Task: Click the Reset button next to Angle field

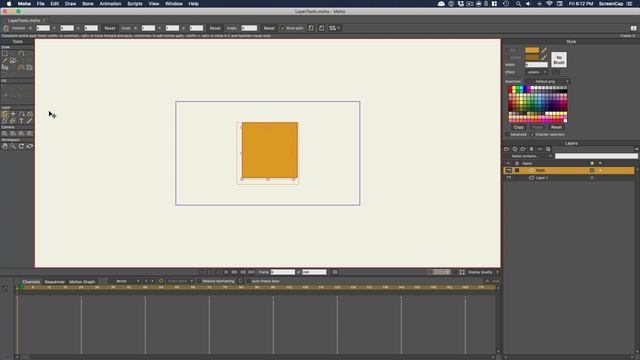Action: pyautogui.click(x=269, y=28)
